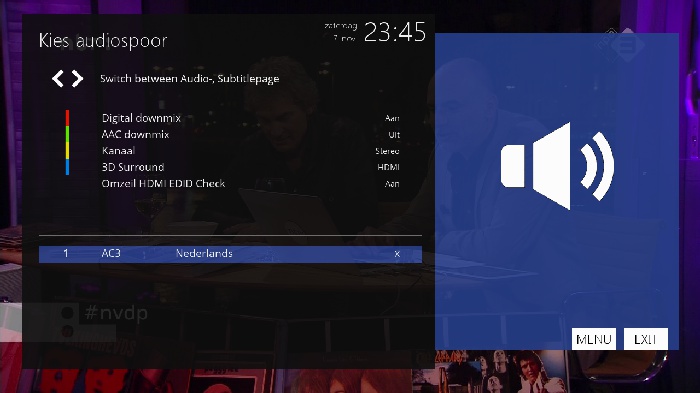
Task: Toggle Digital downmix setting
Action: tap(250, 118)
